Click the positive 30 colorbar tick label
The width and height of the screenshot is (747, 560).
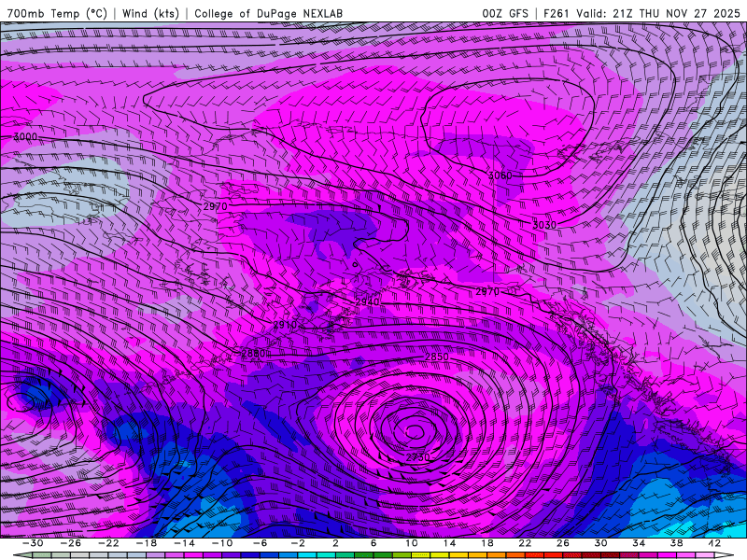point(600,543)
